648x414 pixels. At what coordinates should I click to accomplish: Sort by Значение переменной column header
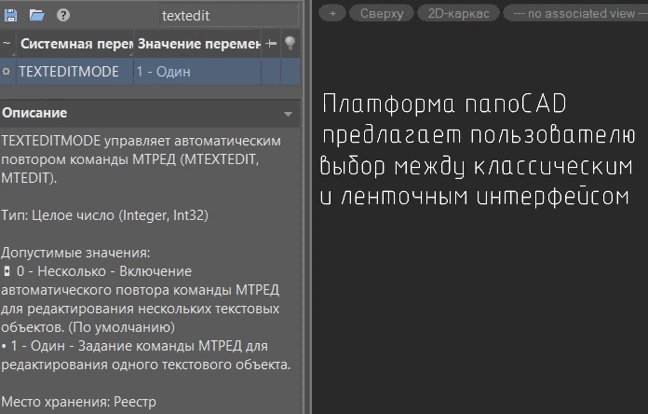[198, 43]
